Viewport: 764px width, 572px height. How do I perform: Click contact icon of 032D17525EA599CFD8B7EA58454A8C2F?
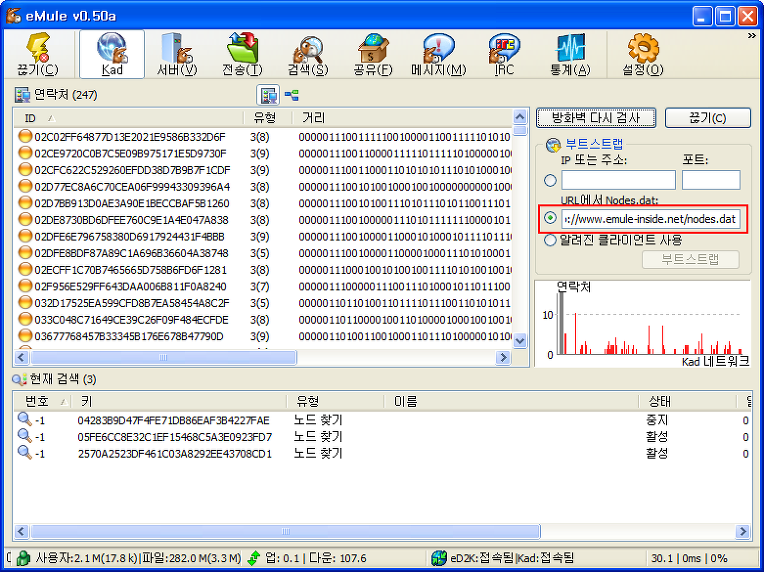[x=25, y=303]
